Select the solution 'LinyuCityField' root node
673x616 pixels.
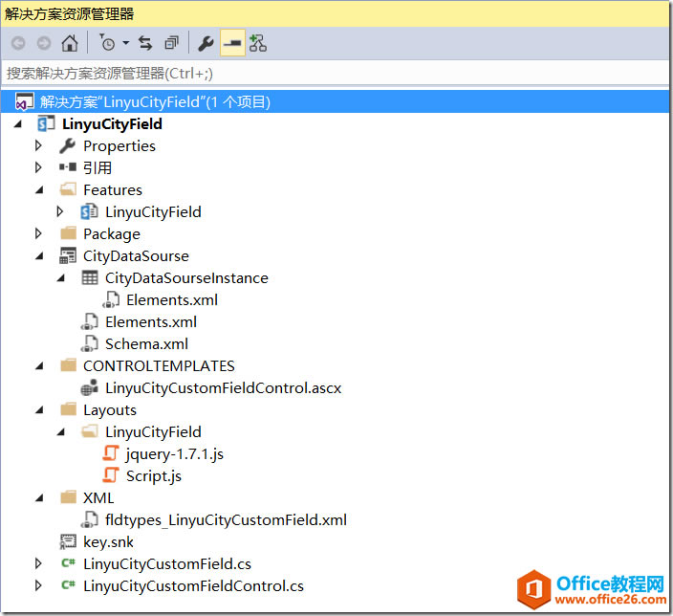point(335,101)
